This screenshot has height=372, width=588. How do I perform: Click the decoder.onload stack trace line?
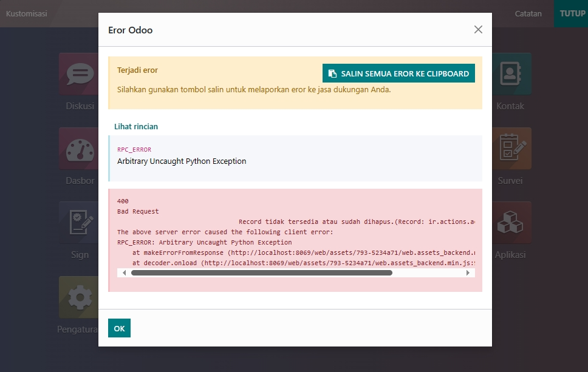(x=304, y=263)
